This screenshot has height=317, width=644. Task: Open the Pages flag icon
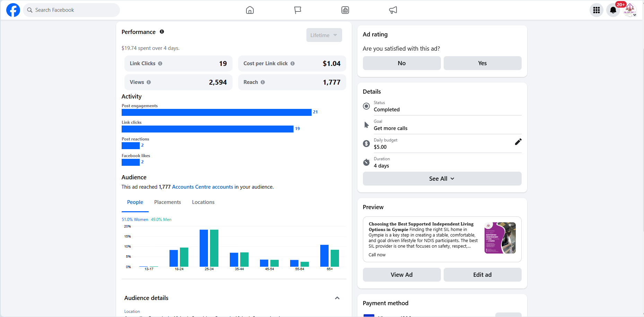click(297, 10)
